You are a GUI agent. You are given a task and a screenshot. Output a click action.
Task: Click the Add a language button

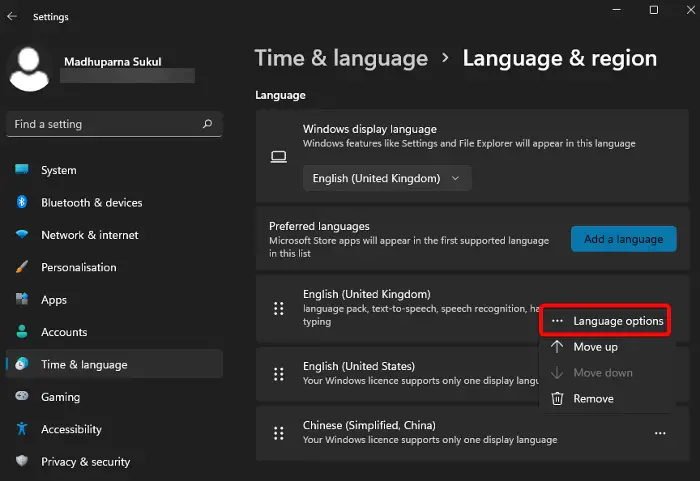tap(623, 239)
